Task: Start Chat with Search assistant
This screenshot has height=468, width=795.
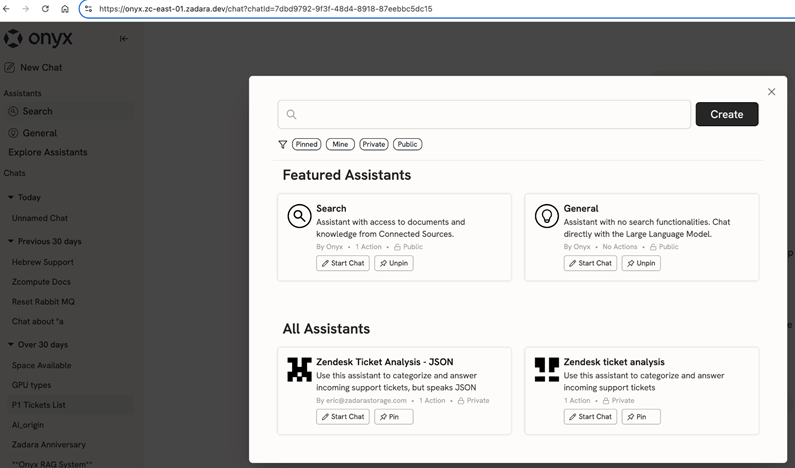Action: [343, 263]
